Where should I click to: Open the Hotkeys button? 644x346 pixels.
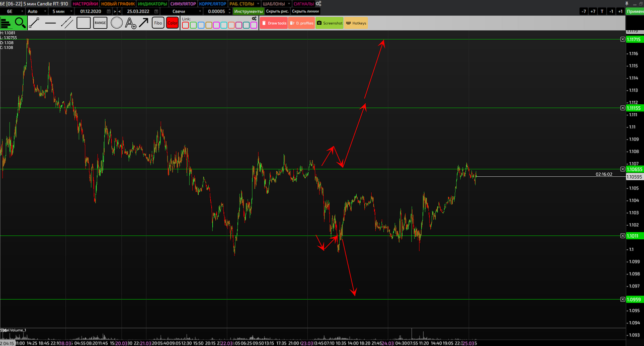[356, 23]
